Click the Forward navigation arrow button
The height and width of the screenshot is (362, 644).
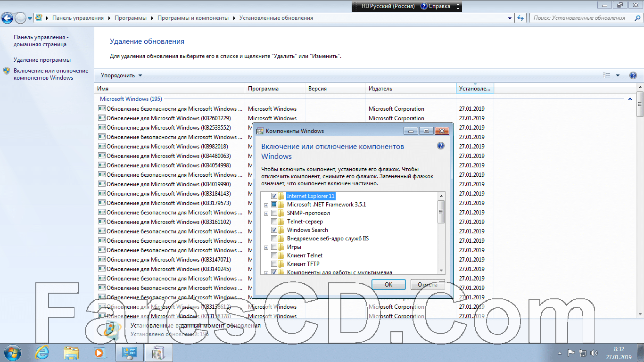click(20, 18)
